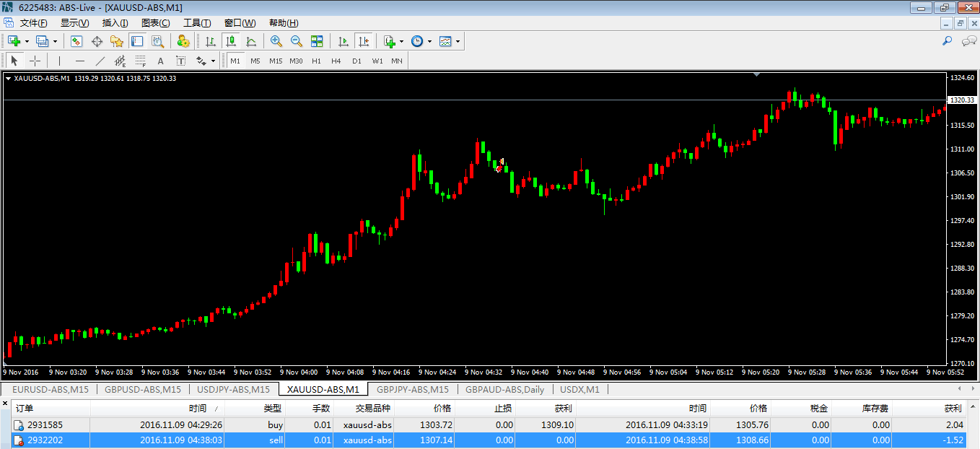The image size is (980, 449).
Task: Open the XAUUSD-ABS,M1 chart title triangle
Action: tap(8, 78)
